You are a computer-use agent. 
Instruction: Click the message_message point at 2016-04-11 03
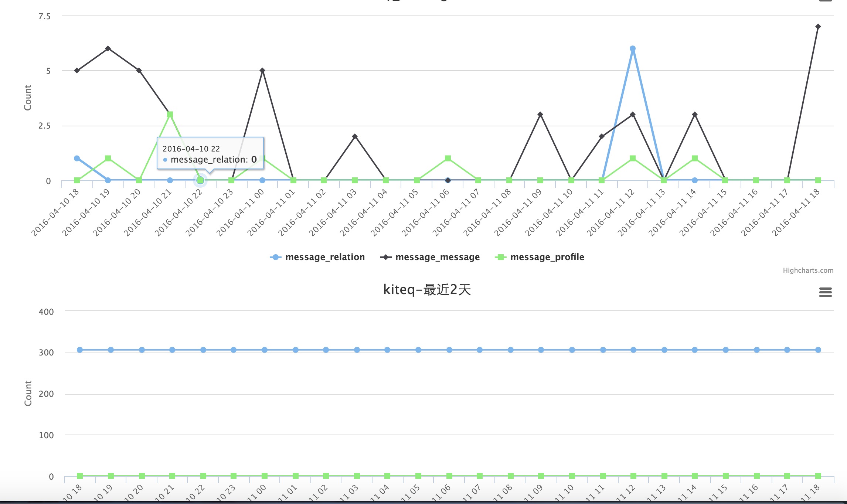[355, 136]
